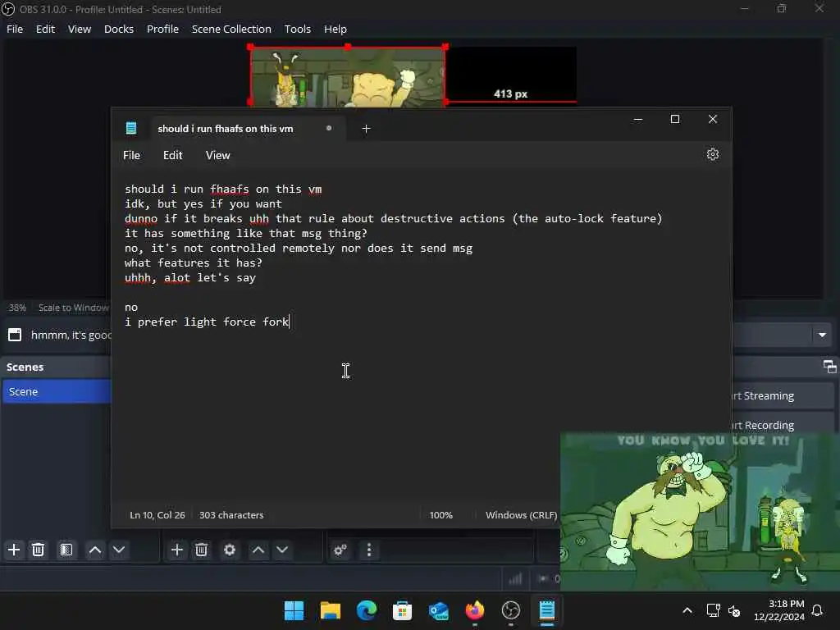Float the OBS dock using the pop-out icon
Viewport: 840px width, 630px height.
click(830, 367)
